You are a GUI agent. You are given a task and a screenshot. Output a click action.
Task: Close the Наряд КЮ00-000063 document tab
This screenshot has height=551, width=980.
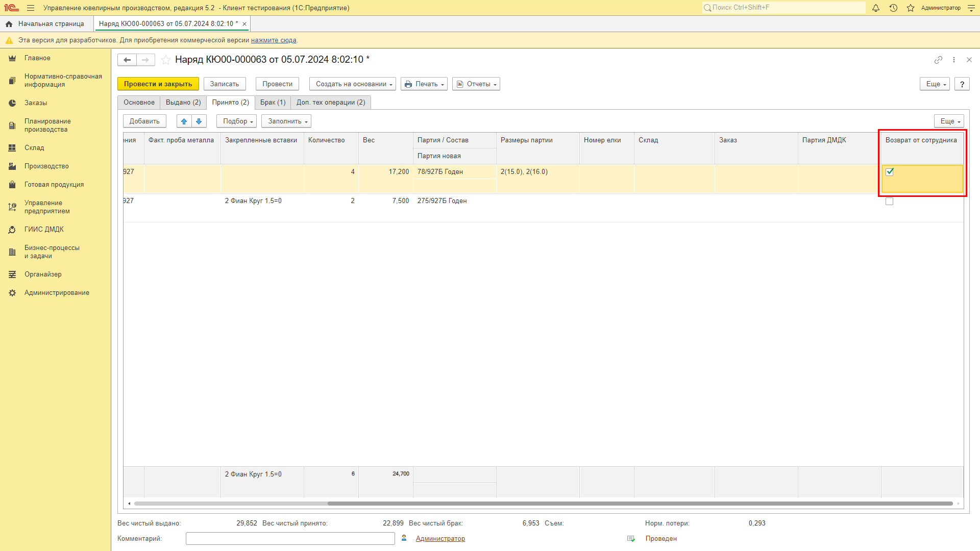point(244,24)
